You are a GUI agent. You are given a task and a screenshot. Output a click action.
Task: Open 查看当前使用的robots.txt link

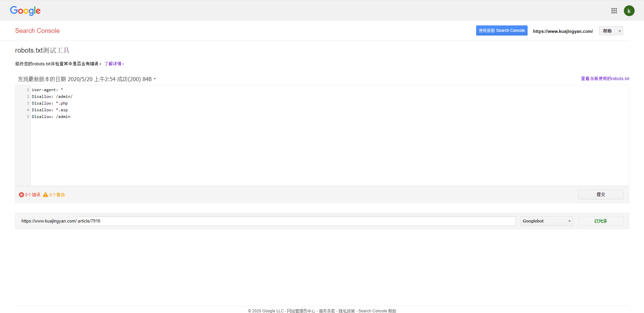(x=605, y=78)
